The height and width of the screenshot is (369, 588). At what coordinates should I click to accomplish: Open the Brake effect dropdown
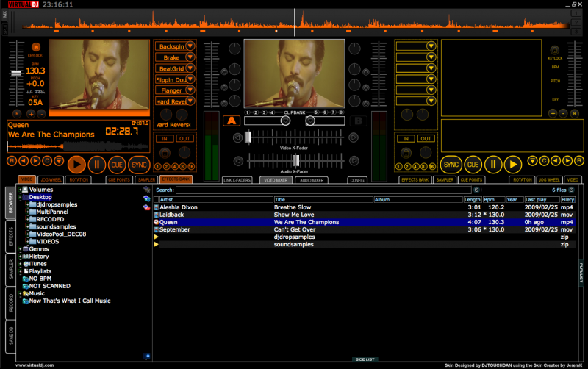(x=190, y=57)
